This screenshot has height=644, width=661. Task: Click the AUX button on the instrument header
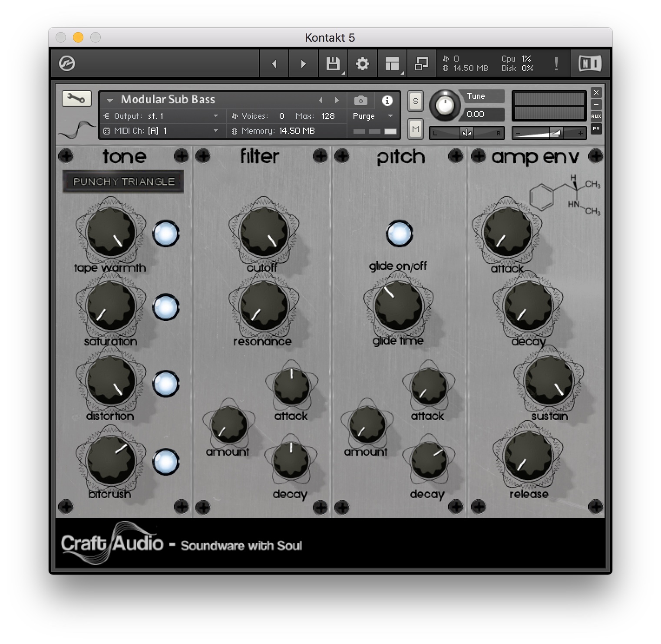coord(597,116)
